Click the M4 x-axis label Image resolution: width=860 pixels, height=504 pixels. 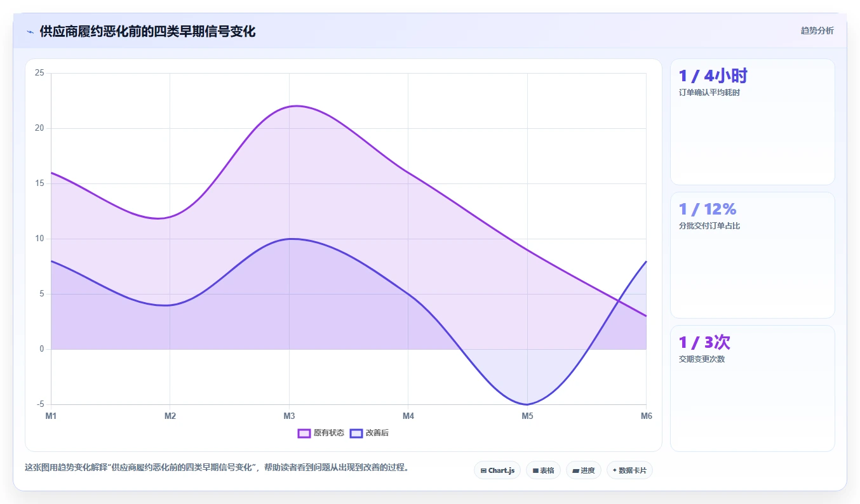point(408,416)
